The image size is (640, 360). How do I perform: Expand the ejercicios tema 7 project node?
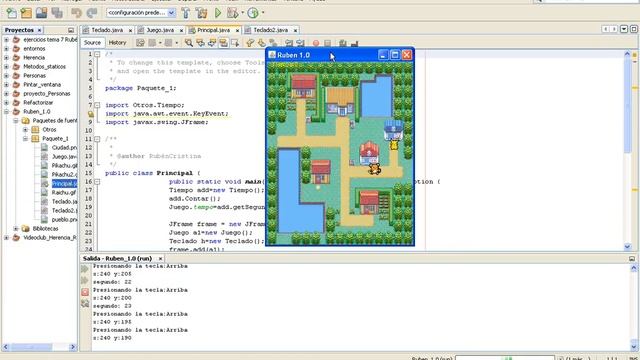pos(6,40)
